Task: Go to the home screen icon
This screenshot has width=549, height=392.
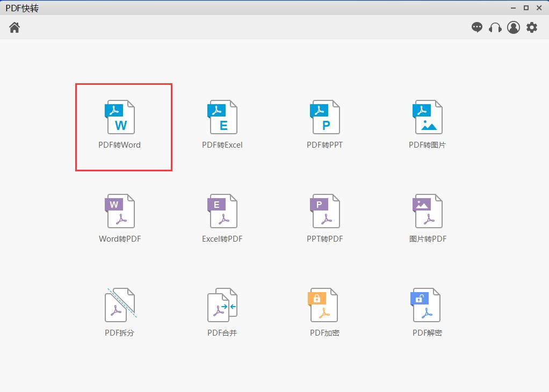Action: [15, 27]
